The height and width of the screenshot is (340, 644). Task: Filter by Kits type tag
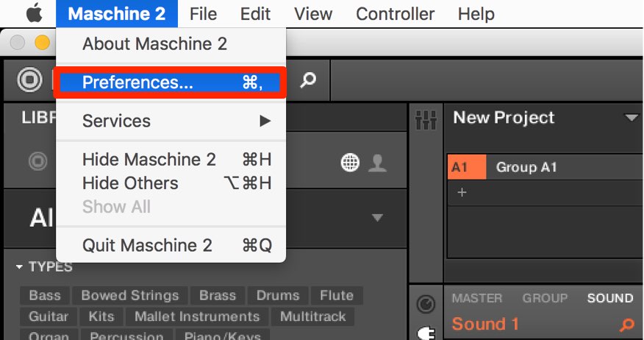click(x=101, y=316)
